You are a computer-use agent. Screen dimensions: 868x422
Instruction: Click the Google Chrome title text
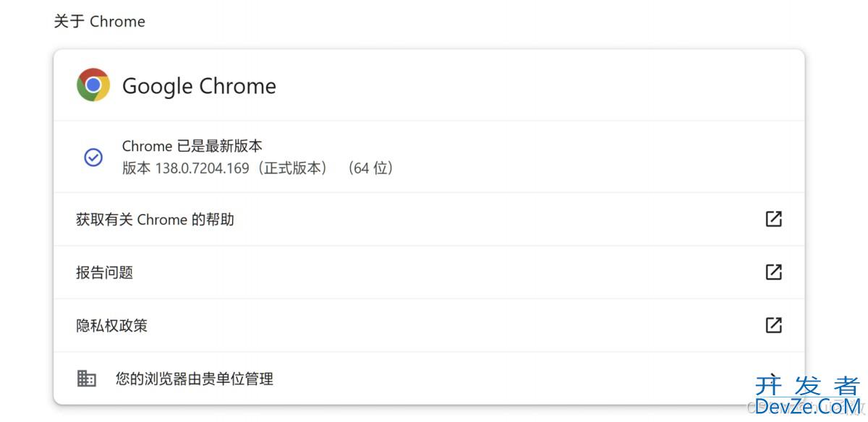(199, 86)
